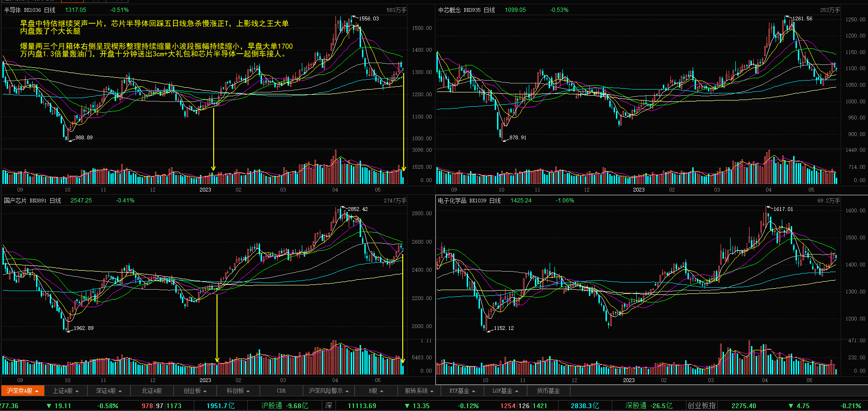
Task: Click the 中芯概念 change -0.53%
Action: tap(559, 10)
